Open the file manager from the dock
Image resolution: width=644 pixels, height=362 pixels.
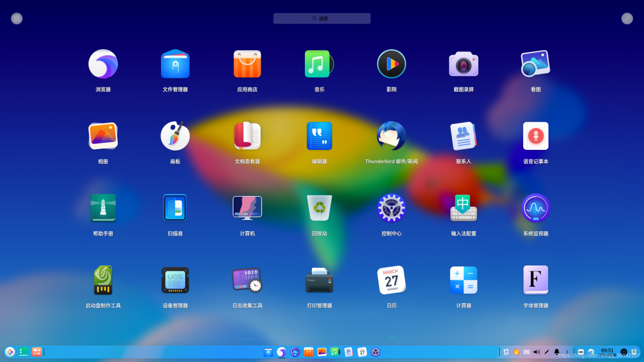(268, 352)
